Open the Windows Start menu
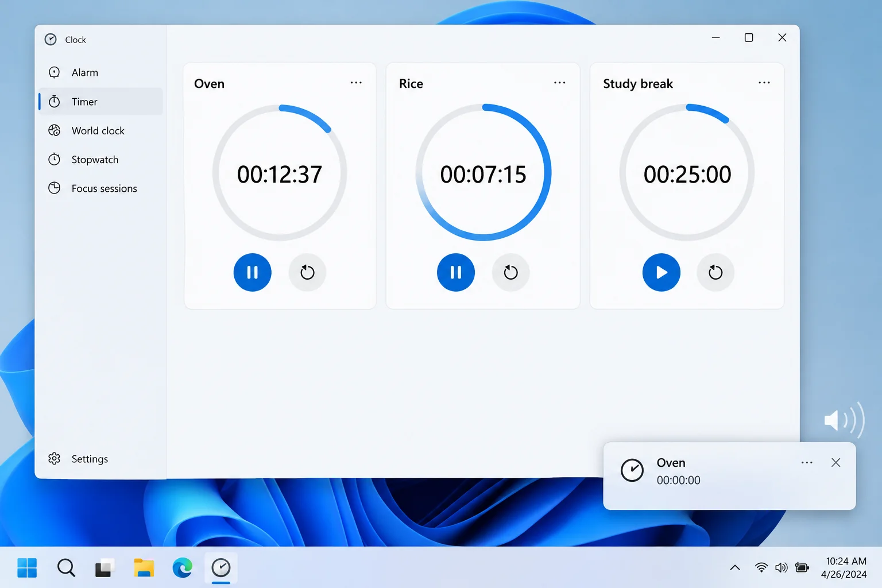The width and height of the screenshot is (882, 588). [27, 568]
